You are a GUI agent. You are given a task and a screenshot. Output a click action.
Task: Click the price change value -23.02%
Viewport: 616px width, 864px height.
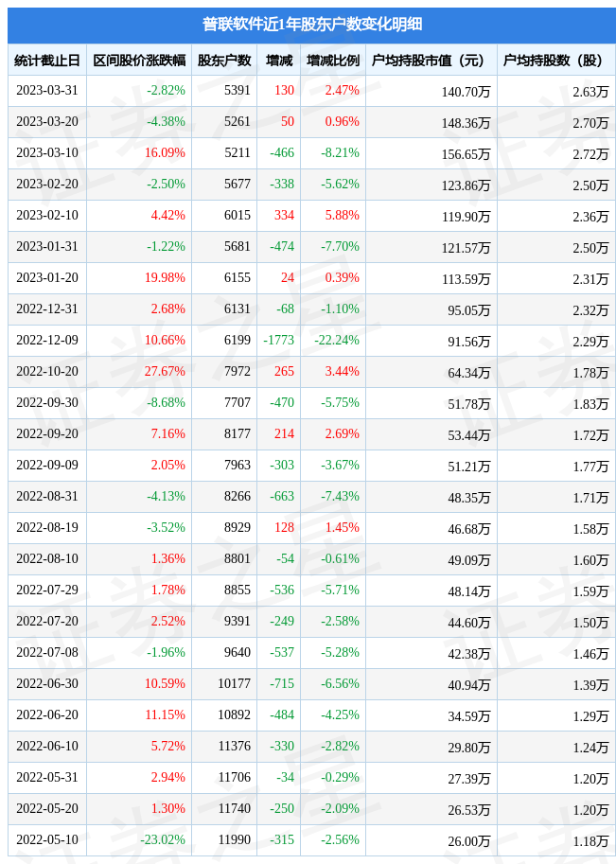[163, 839]
